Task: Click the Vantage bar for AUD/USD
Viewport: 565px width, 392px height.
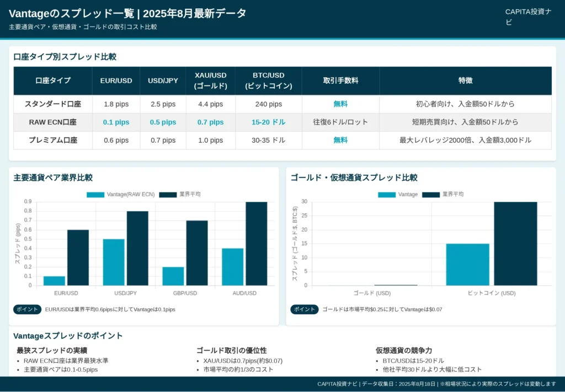Action: tap(233, 267)
